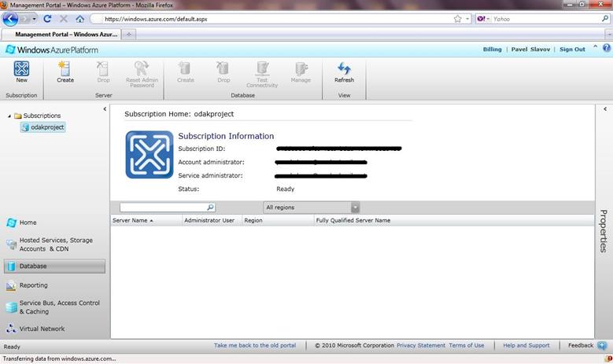Go to the Firefox home page
Image resolution: width=613 pixels, height=364 pixels.
(x=79, y=19)
